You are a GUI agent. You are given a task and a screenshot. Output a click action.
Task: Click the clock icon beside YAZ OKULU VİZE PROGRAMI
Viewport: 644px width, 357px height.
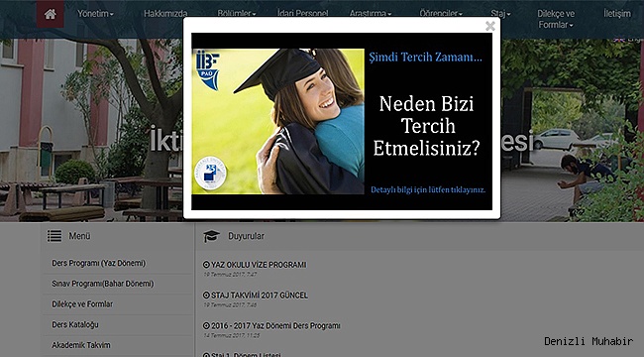(207, 265)
